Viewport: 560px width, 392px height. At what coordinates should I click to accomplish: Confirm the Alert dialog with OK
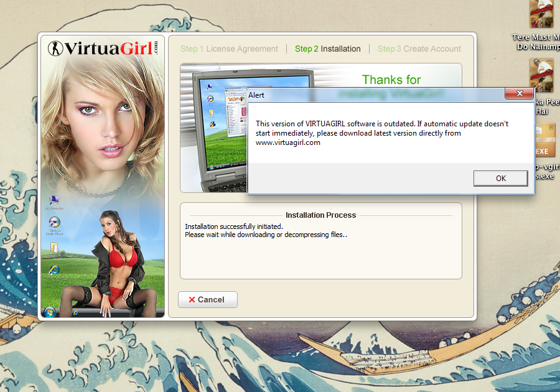tap(500, 178)
